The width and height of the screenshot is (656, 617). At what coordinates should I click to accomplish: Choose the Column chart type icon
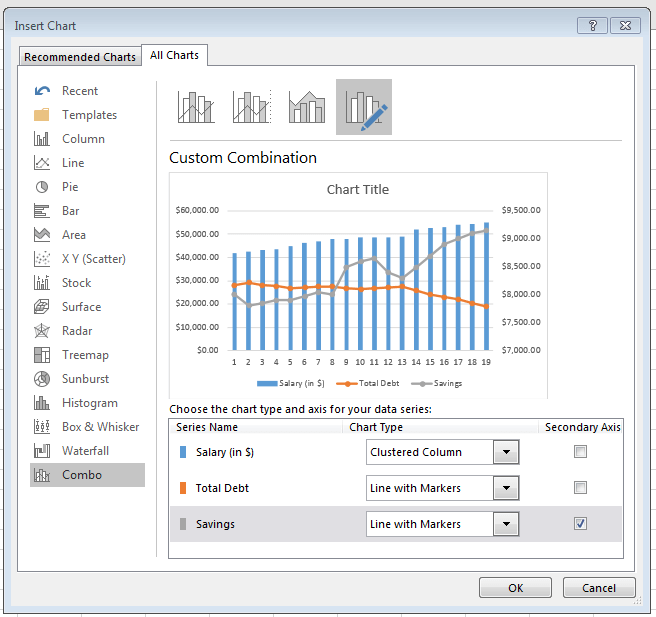pyautogui.click(x=42, y=138)
